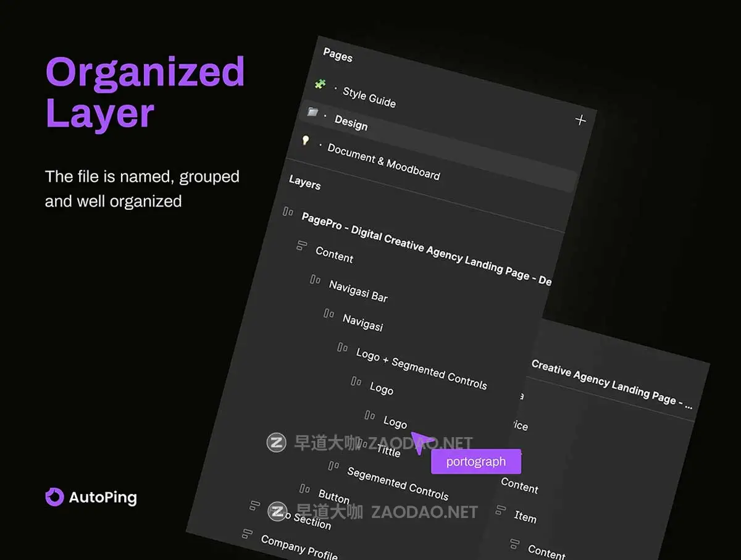Click the puzzle icon beside Style Guide

[x=320, y=85]
